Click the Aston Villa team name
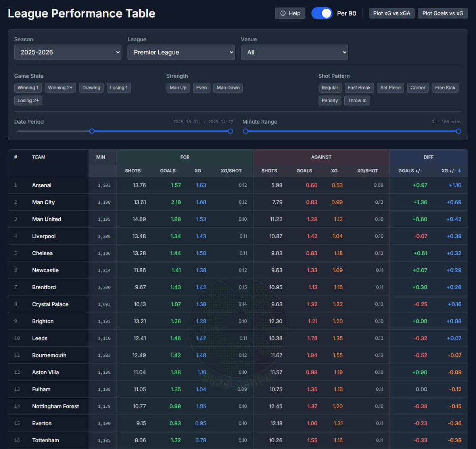 [45, 373]
